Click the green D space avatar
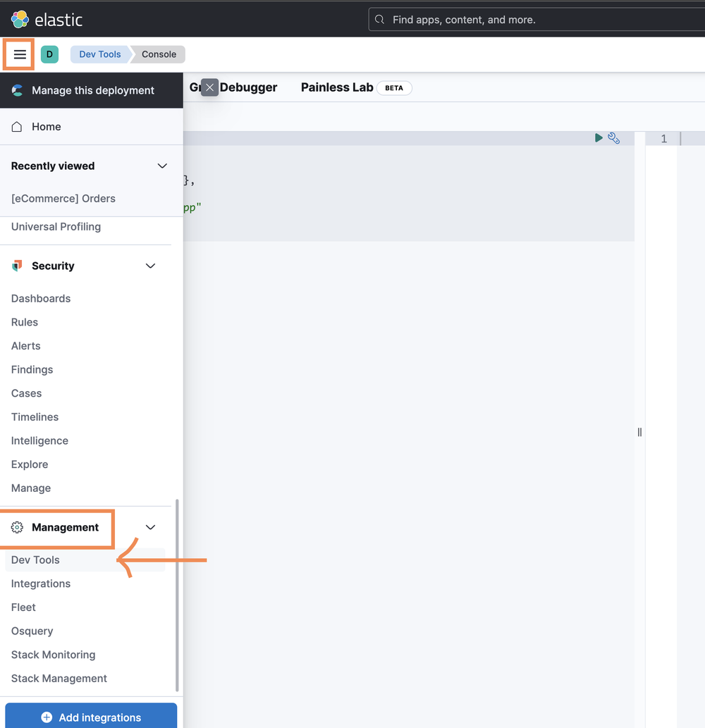 49,54
